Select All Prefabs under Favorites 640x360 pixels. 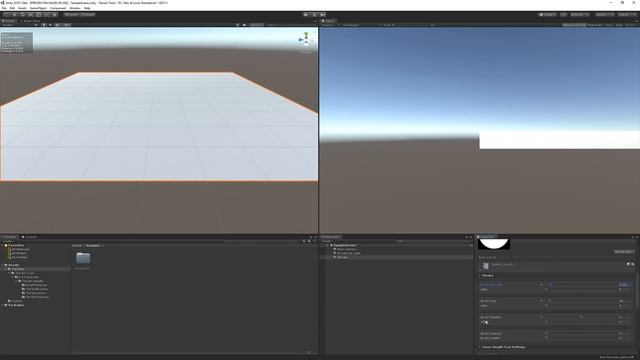[x=19, y=257]
